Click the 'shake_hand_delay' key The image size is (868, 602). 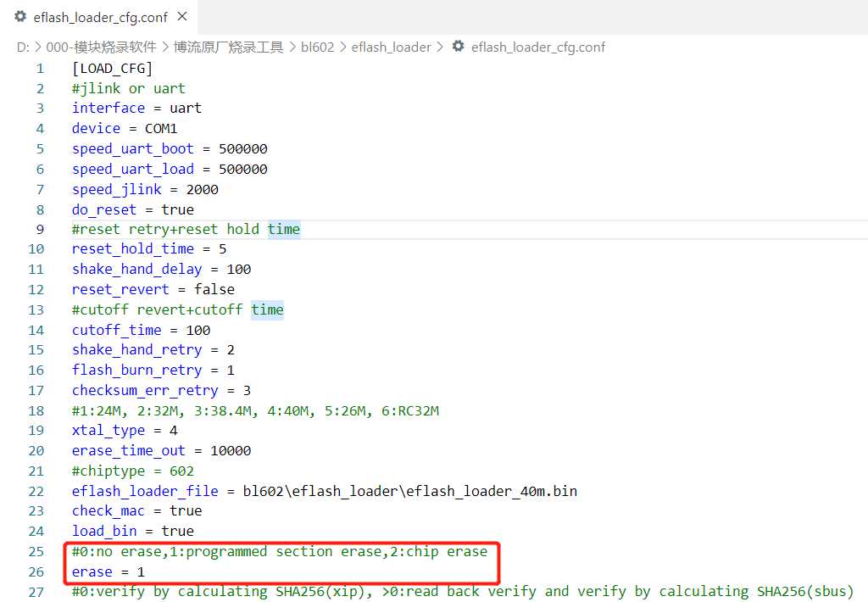point(137,269)
